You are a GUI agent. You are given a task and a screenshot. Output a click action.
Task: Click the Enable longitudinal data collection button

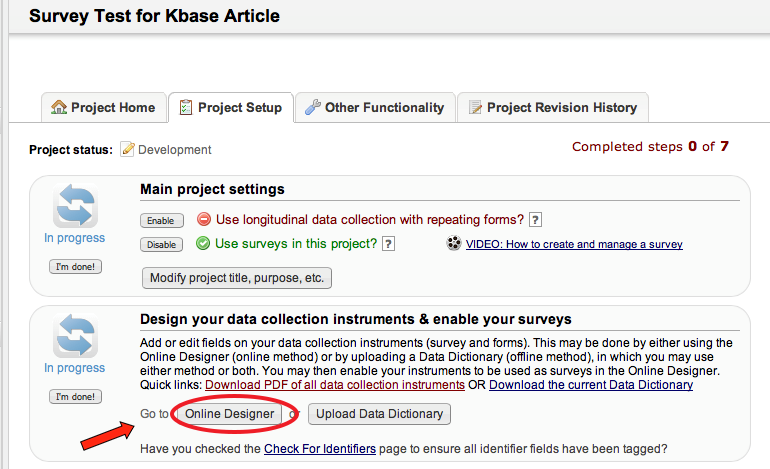[x=160, y=220]
